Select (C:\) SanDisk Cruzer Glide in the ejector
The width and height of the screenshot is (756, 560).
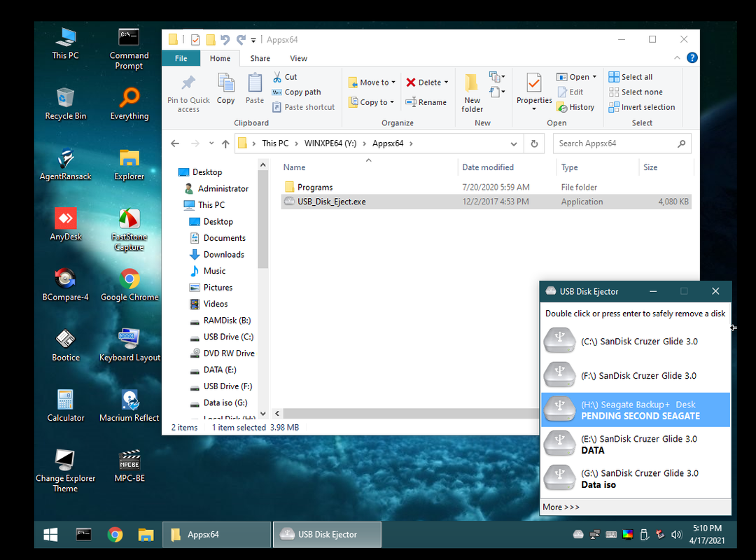coord(636,341)
